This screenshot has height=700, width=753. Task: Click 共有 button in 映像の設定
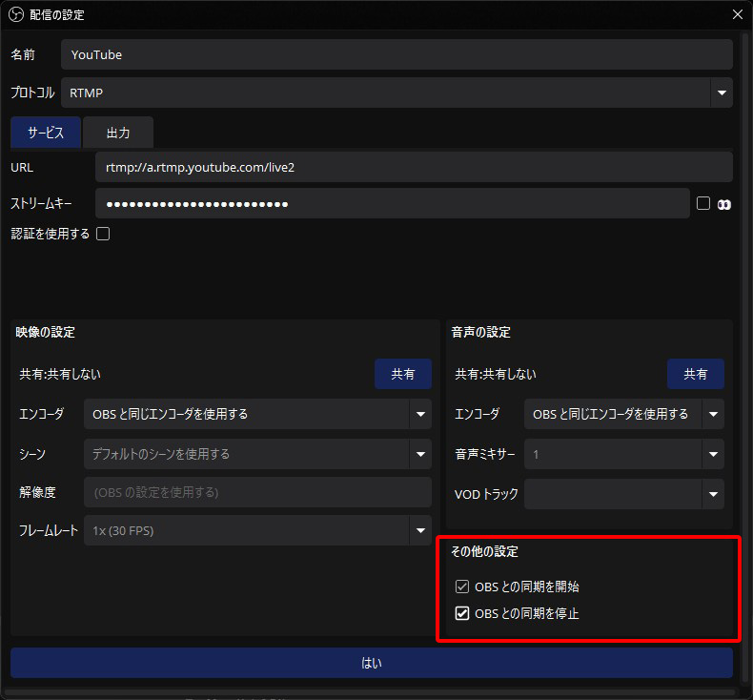point(403,374)
